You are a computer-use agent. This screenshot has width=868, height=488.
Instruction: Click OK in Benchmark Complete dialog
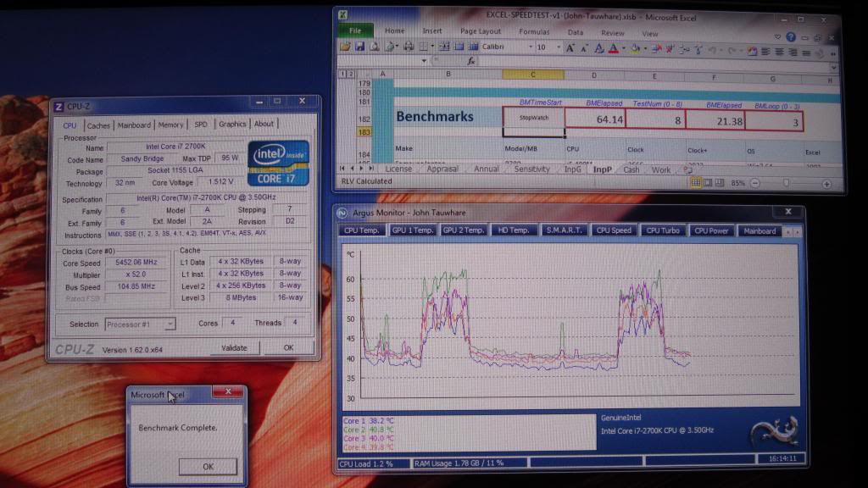208,467
